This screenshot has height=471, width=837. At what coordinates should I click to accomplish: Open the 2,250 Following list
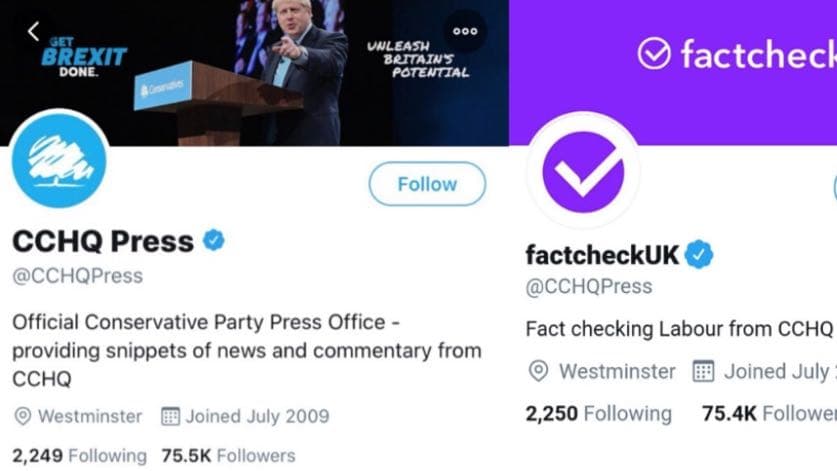[598, 412]
